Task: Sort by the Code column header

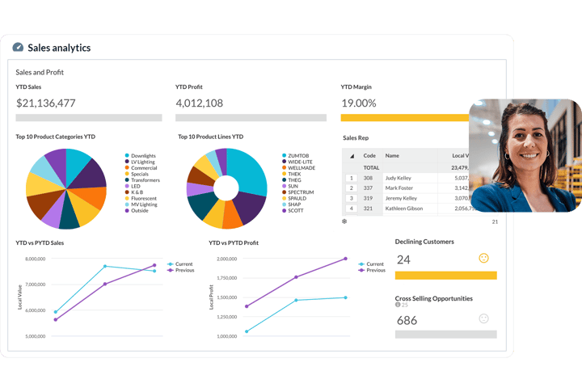Action: point(369,155)
